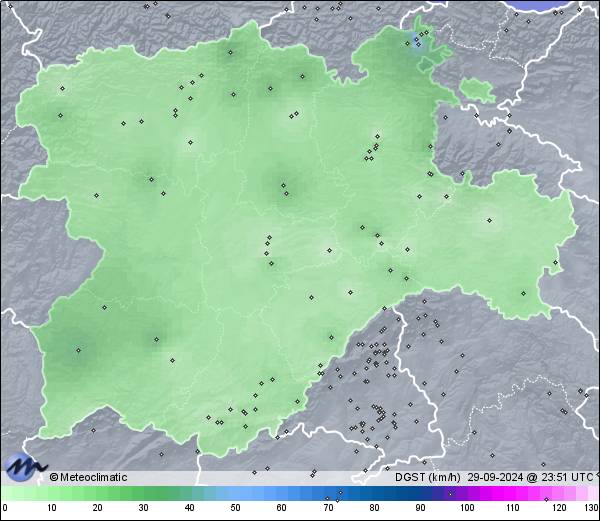Screen dimensions: 600x521
Task: Click the scale value 60
Action: [x=282, y=508]
